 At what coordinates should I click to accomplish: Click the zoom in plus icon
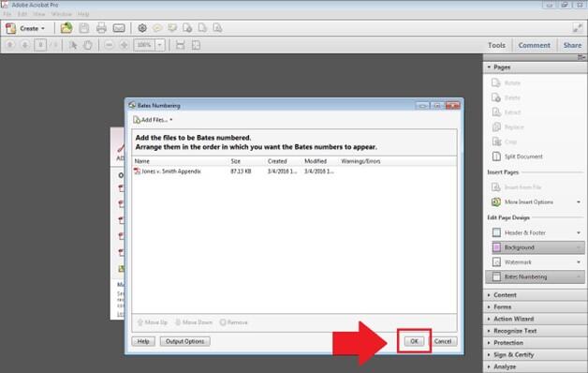coord(124,45)
